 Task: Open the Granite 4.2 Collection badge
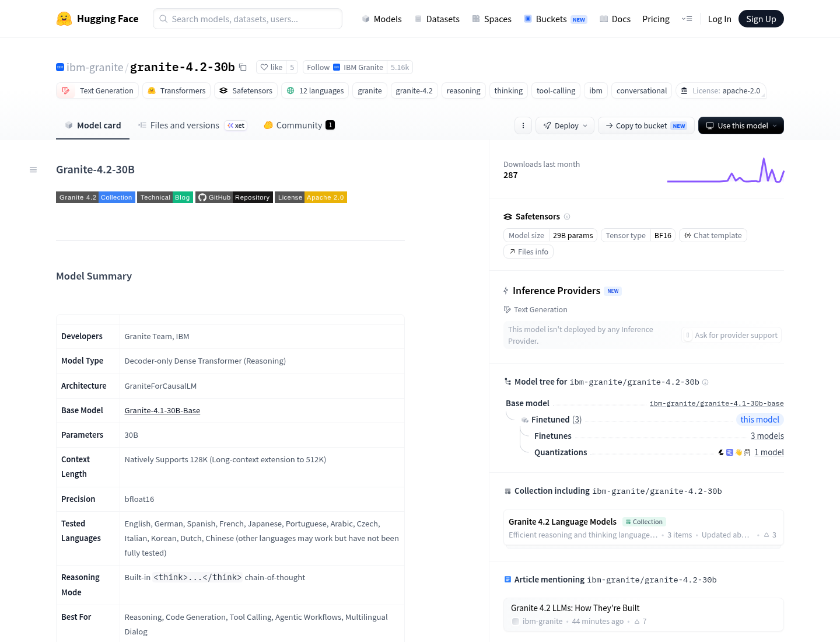(x=96, y=197)
